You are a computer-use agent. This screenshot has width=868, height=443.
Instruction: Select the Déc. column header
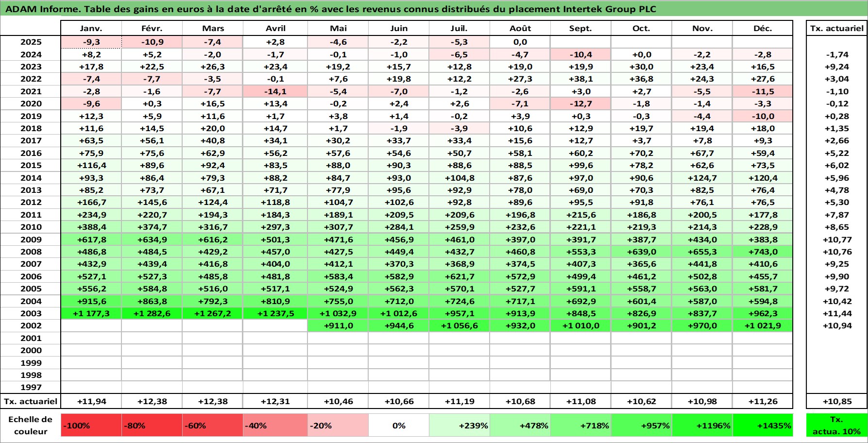[x=763, y=28]
